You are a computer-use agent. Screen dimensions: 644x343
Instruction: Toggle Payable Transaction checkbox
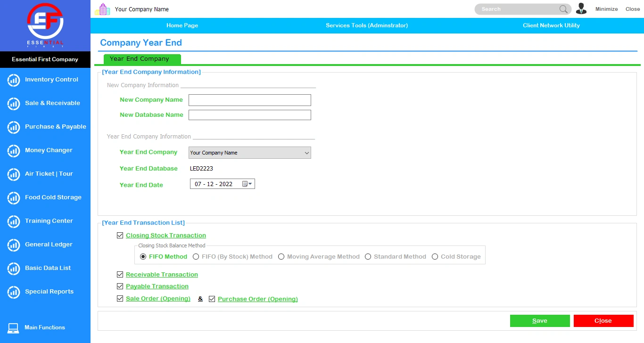click(120, 286)
